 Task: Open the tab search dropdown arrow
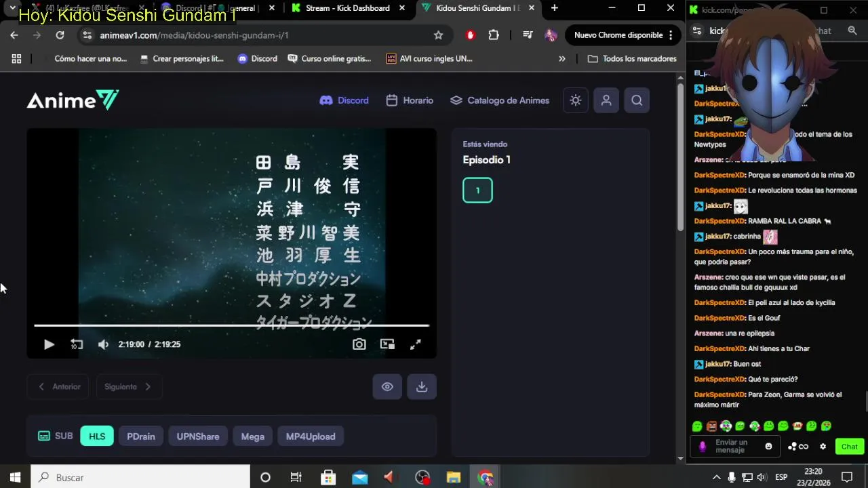[12, 8]
